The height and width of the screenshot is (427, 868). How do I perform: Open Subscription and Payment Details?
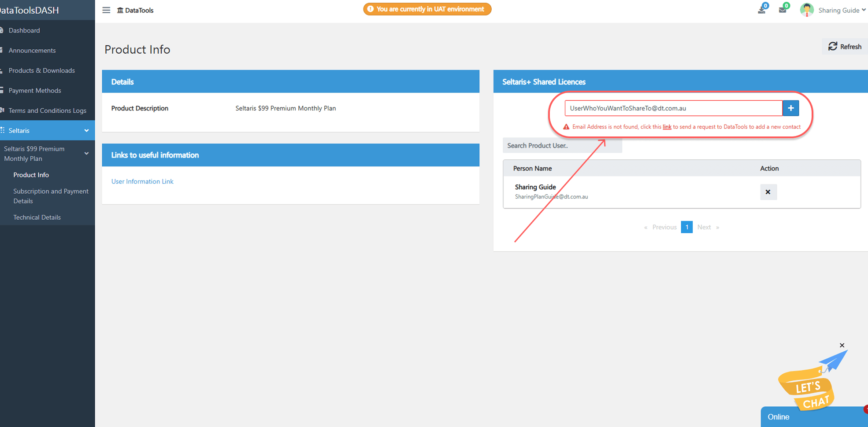pos(51,196)
